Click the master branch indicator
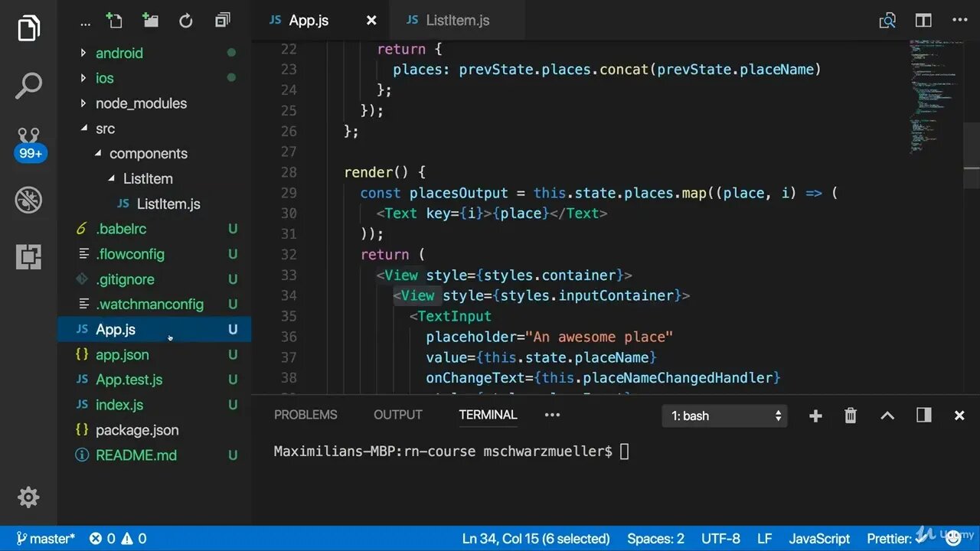The height and width of the screenshot is (551, 980). click(x=45, y=539)
